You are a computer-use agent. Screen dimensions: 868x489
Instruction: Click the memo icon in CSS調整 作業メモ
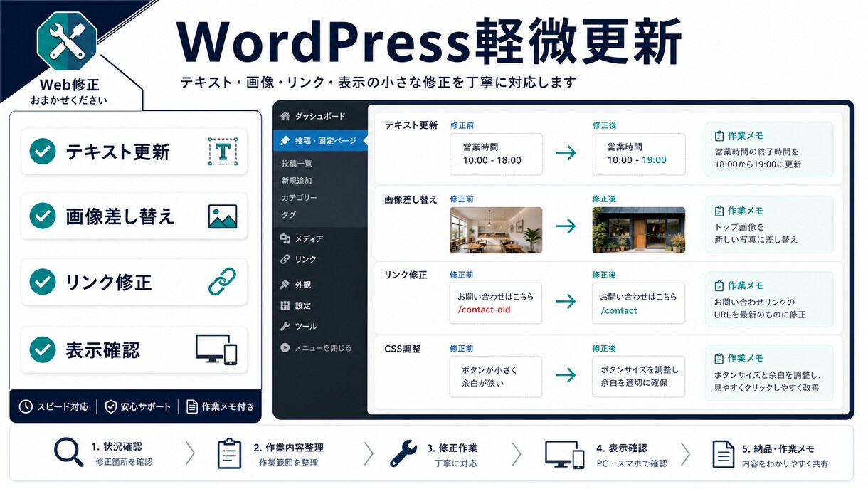click(x=719, y=359)
